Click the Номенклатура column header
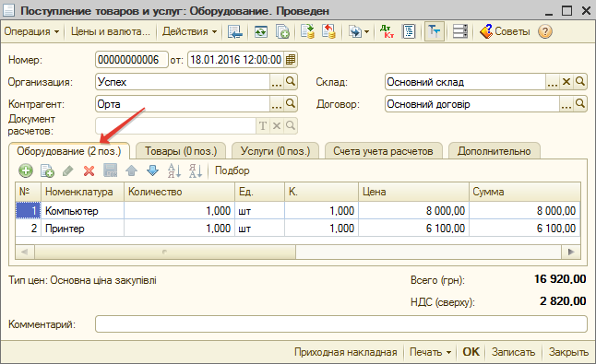 [x=82, y=192]
